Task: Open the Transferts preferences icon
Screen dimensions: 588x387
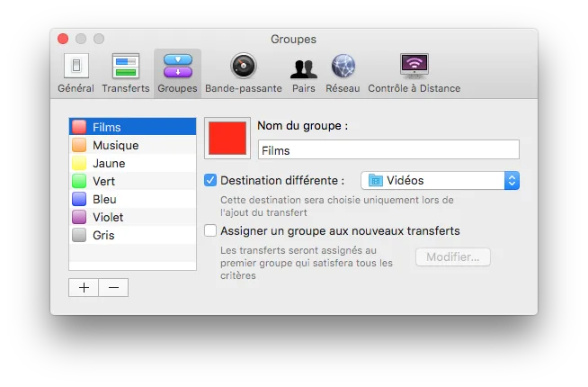Action: coord(126,66)
